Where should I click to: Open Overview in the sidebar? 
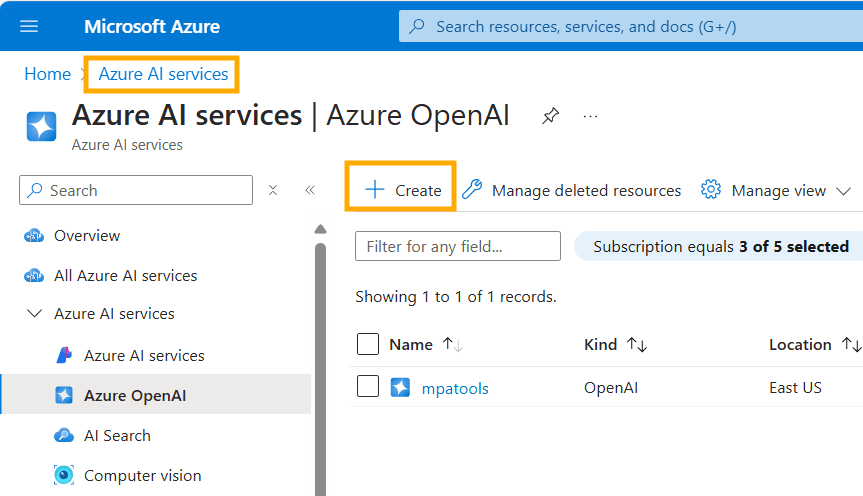tap(86, 236)
